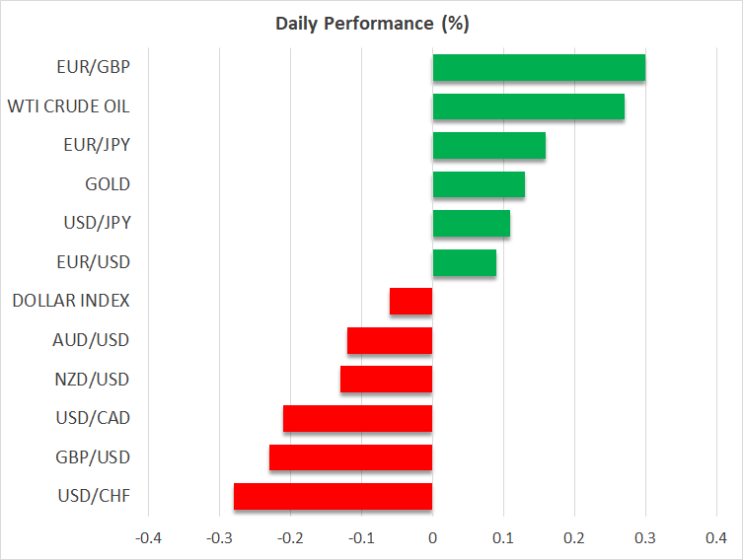
Task: Click the Daily Performance (%) chart title
Action: [370, 24]
